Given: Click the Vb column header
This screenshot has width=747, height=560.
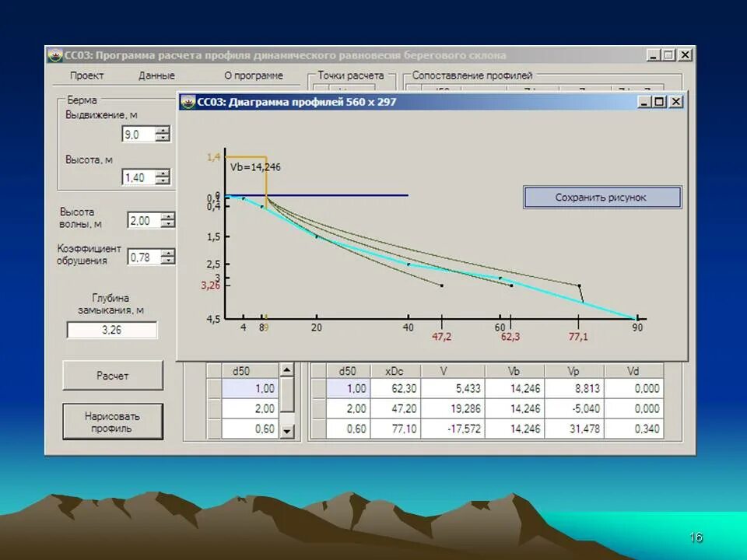Looking at the screenshot, I should pyautogui.click(x=514, y=371).
